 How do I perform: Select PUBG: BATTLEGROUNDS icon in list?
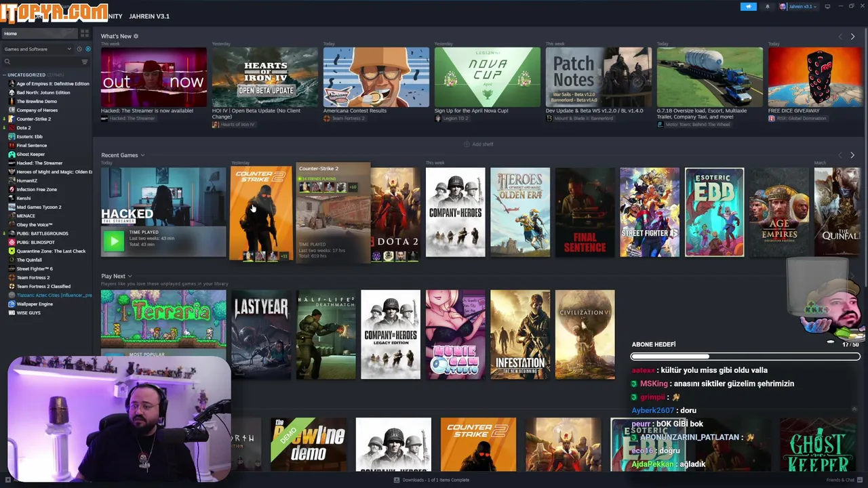tap(12, 234)
